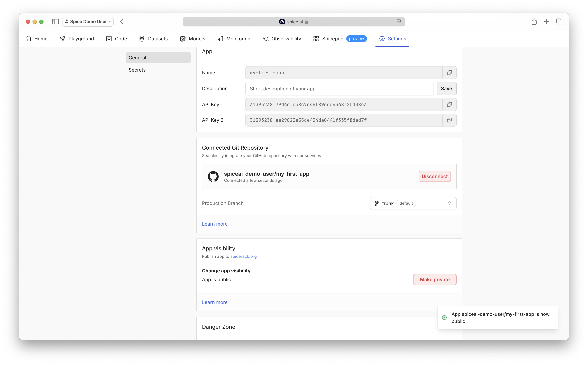Click the Settings gear icon
The image size is (588, 365).
pos(382,39)
